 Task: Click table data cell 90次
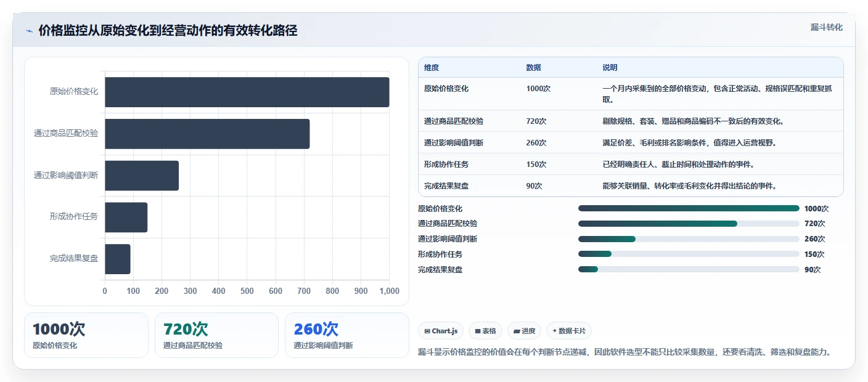(x=534, y=186)
